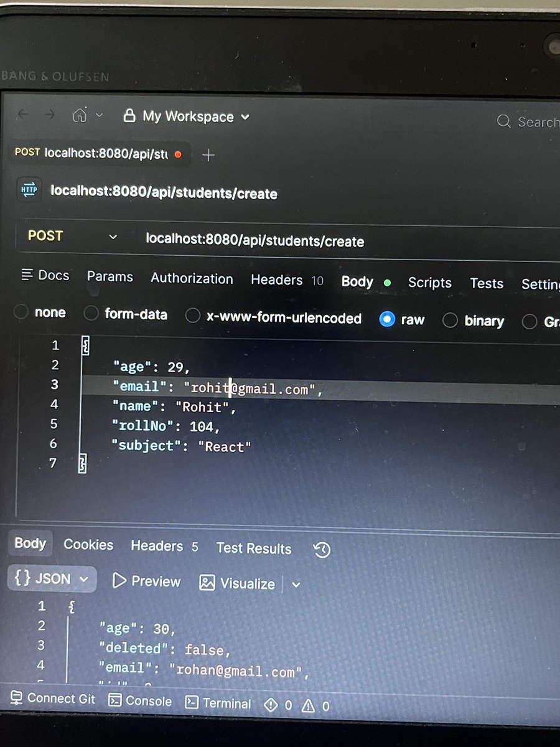
Task: Click the "deleted": false response line
Action: tap(165, 649)
